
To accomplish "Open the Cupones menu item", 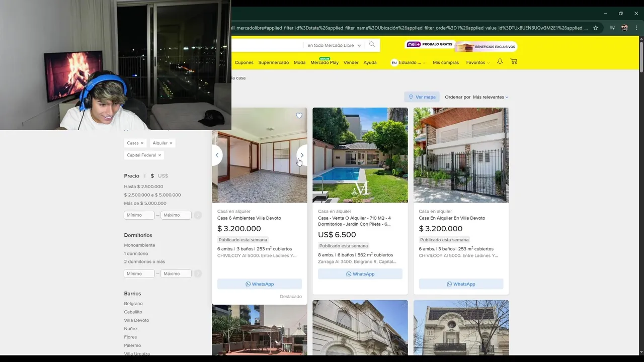I will pyautogui.click(x=244, y=62).
